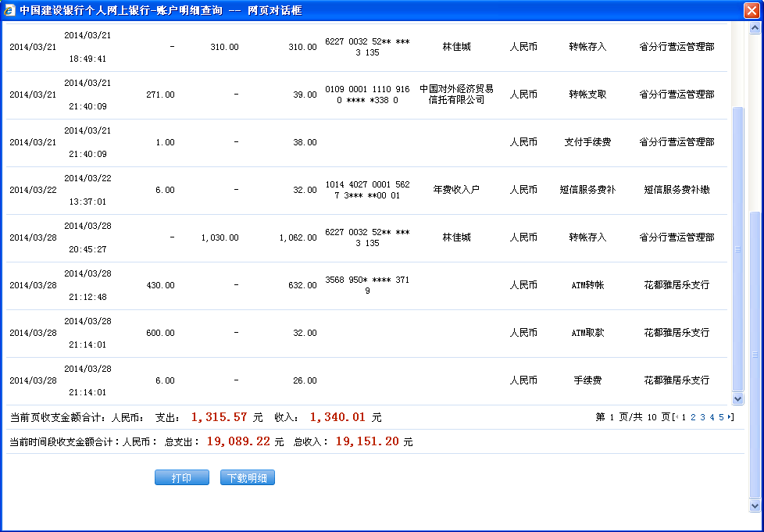764x532 pixels.
Task: Click the next page arrow in pagination
Action: 730,418
